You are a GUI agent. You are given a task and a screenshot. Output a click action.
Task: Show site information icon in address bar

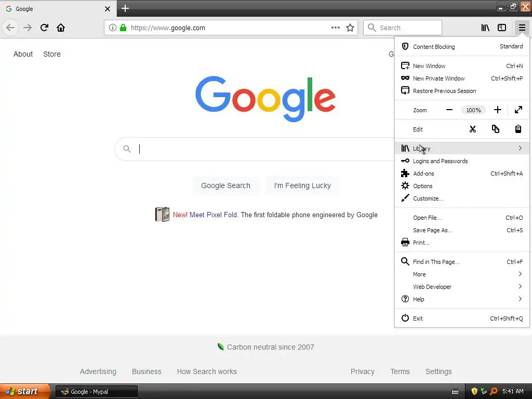coord(113,28)
